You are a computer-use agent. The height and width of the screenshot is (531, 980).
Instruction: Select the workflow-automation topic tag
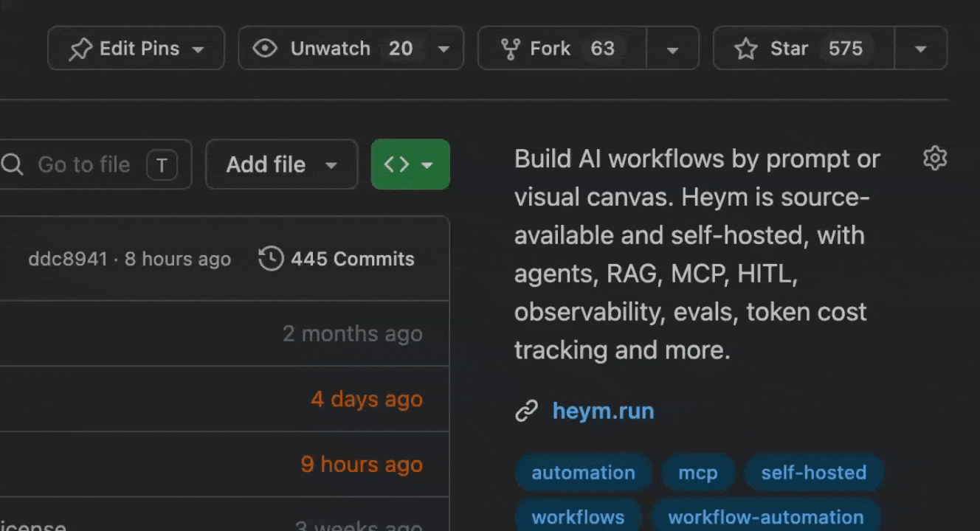pyautogui.click(x=766, y=517)
